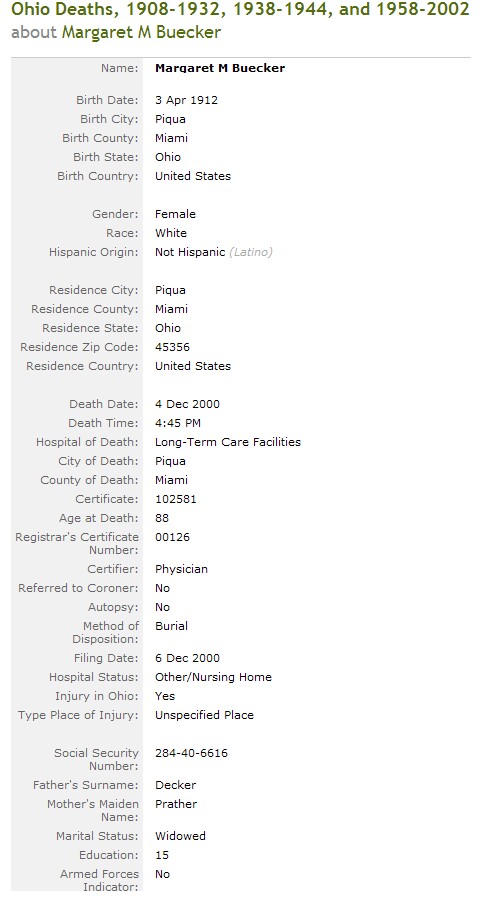Click the filing date 6 Dec 2000
The height and width of the screenshot is (910, 488).
point(187,658)
